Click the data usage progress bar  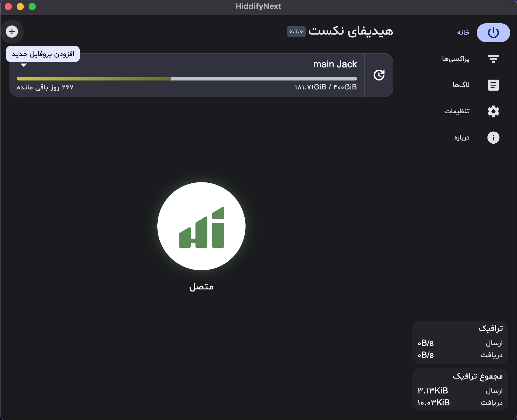187,79
